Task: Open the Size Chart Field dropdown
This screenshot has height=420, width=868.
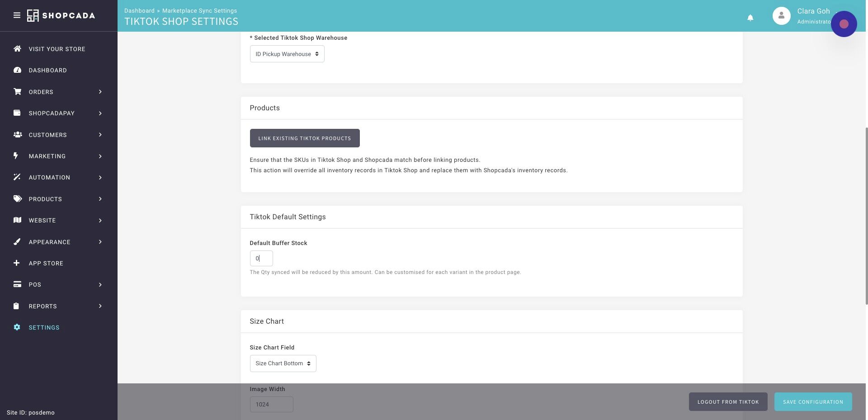Action: click(283, 363)
